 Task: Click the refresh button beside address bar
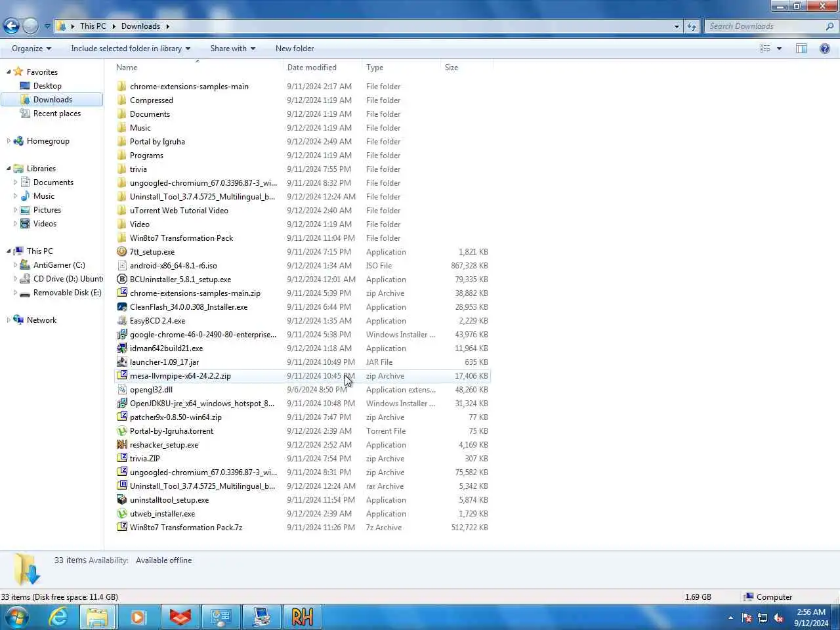(x=692, y=26)
